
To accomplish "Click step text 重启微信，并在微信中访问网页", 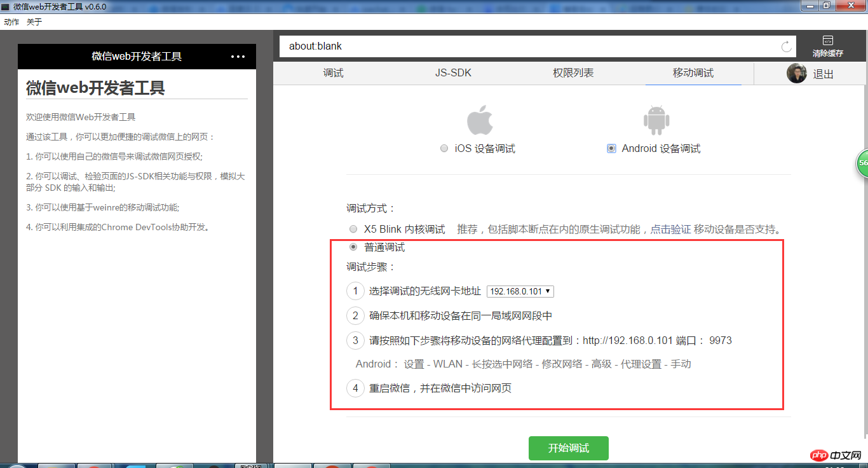I will (440, 388).
